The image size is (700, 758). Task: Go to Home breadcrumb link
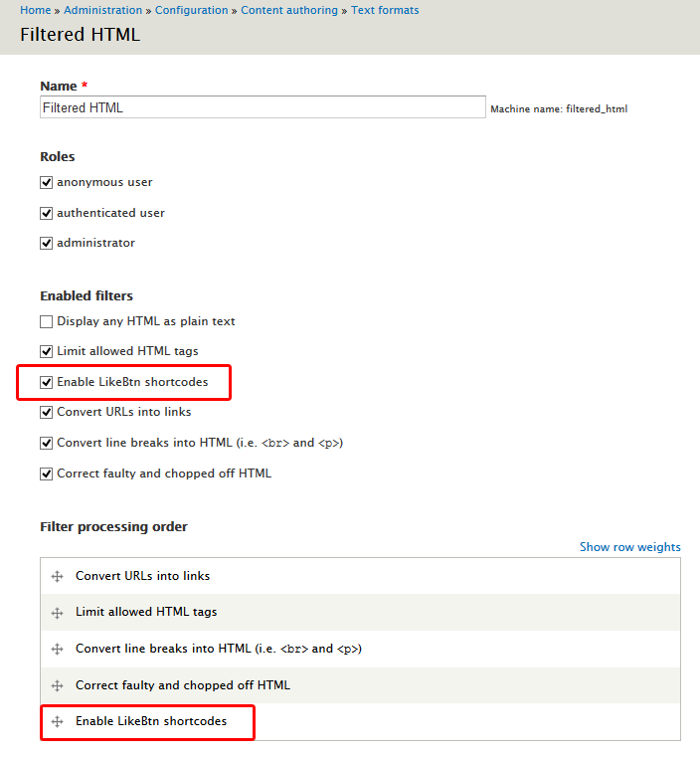[35, 10]
